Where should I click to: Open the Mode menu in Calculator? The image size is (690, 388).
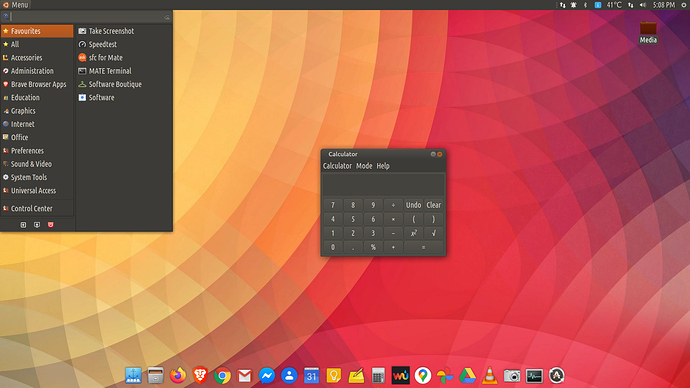coord(364,166)
